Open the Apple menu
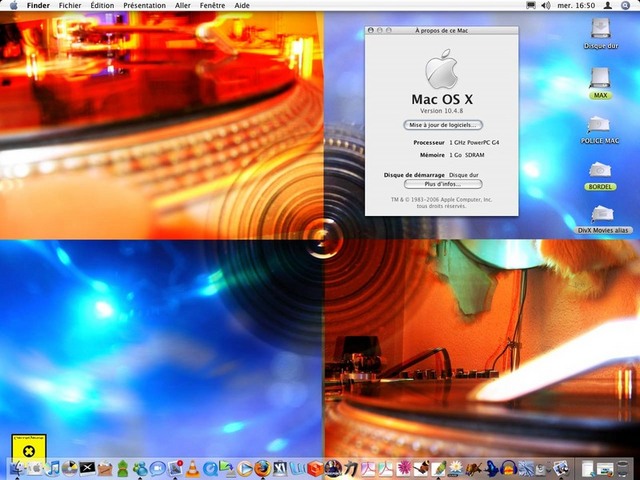Screen dimensions: 640x480 point(13,5)
